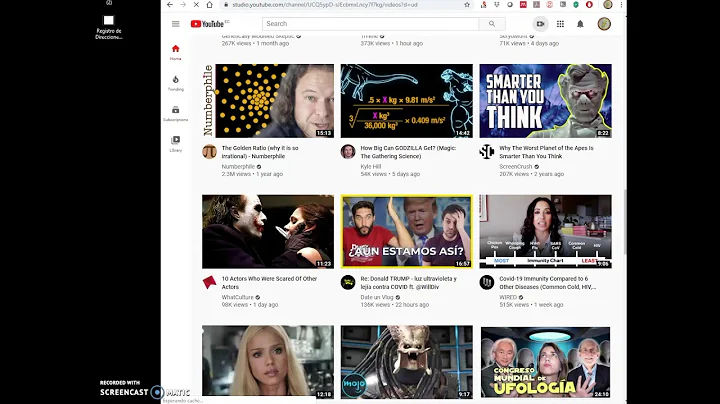
Task: Play The Golden Ratio Numberphile thumbnail
Action: coord(268,101)
